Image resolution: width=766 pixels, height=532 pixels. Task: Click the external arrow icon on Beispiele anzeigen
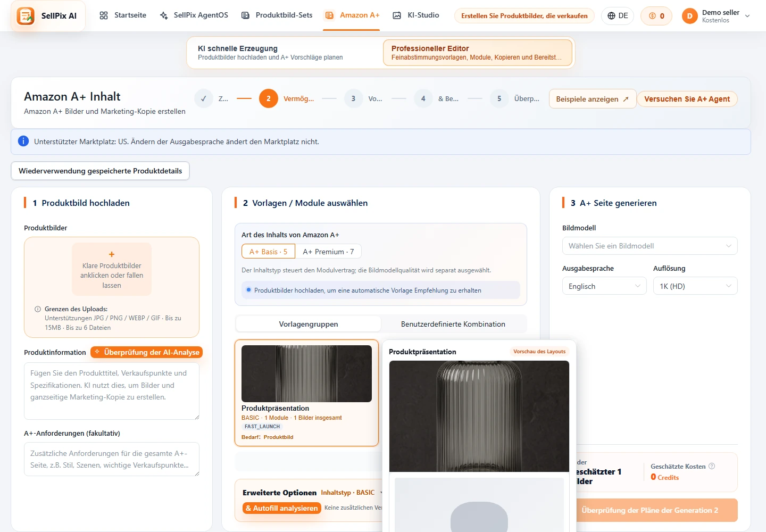[x=626, y=99]
